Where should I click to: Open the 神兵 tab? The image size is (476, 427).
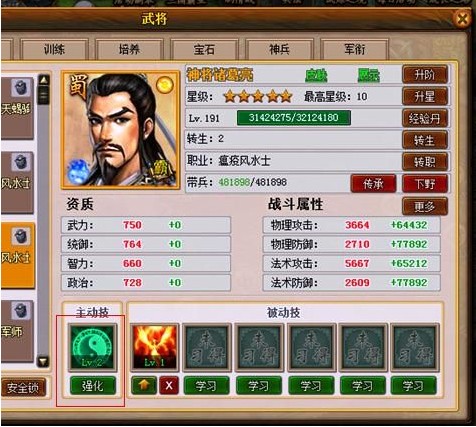[279, 49]
